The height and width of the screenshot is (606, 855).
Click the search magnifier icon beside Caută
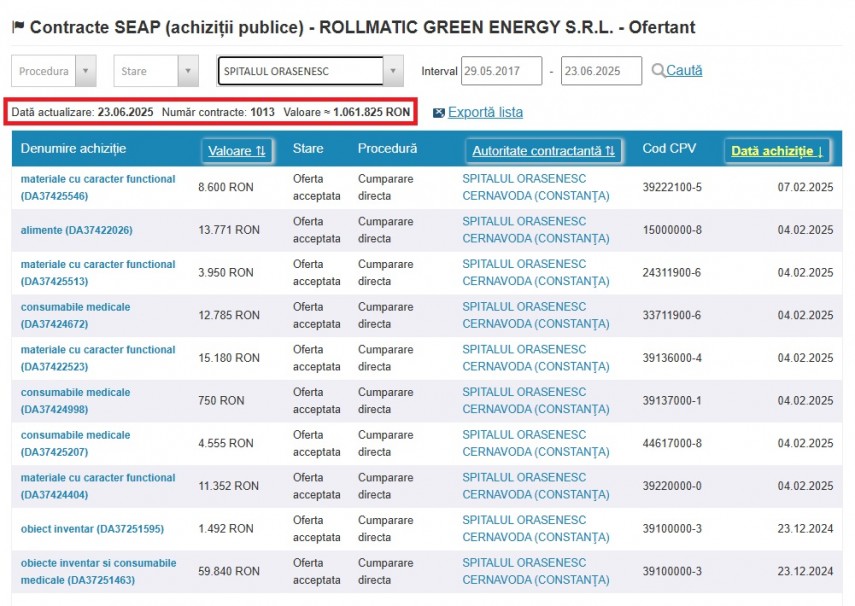coord(658,70)
